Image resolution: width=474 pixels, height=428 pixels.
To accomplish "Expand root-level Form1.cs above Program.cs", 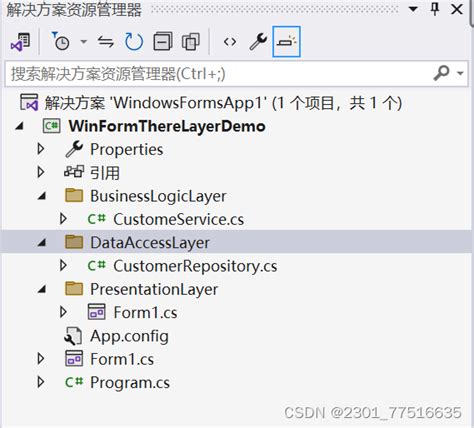I will [41, 359].
